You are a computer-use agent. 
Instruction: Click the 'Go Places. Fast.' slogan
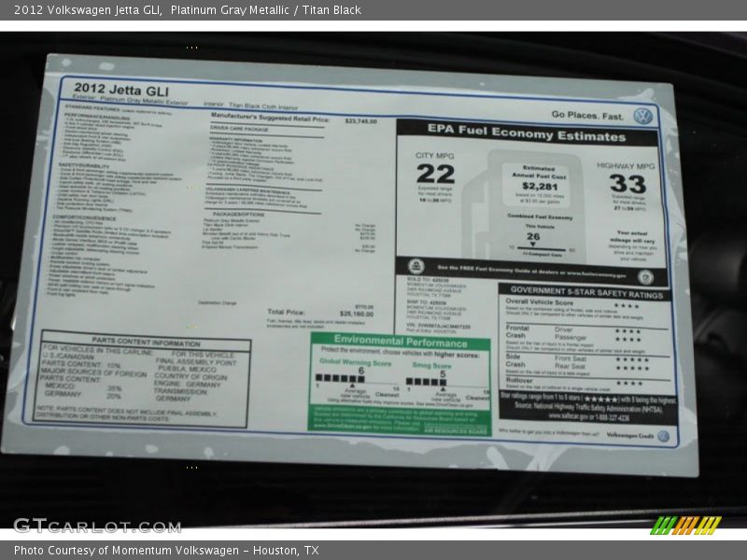(587, 115)
